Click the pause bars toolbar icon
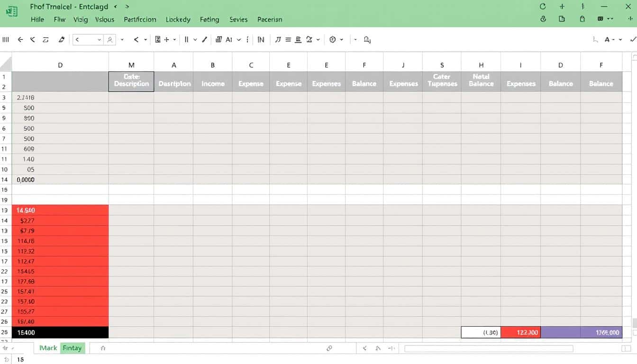Screen dimensions: 637x364 (187, 40)
